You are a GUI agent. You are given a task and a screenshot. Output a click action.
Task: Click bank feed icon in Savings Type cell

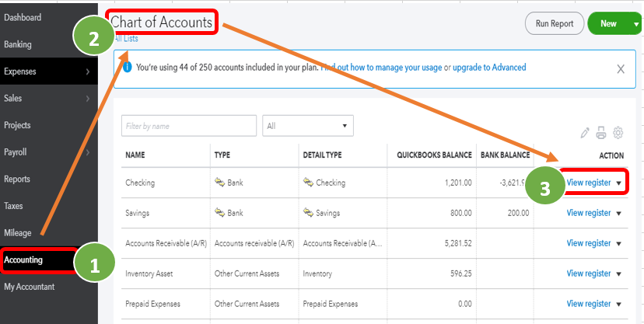[219, 212]
